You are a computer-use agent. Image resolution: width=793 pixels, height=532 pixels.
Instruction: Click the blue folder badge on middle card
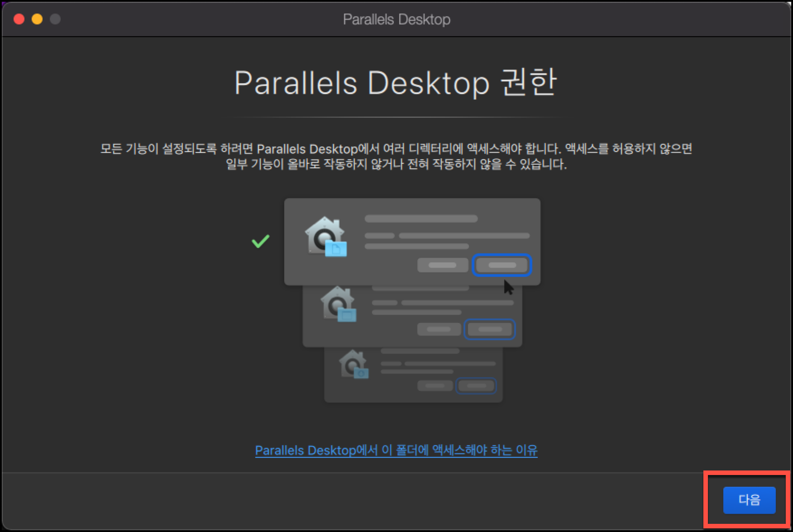coord(347,314)
